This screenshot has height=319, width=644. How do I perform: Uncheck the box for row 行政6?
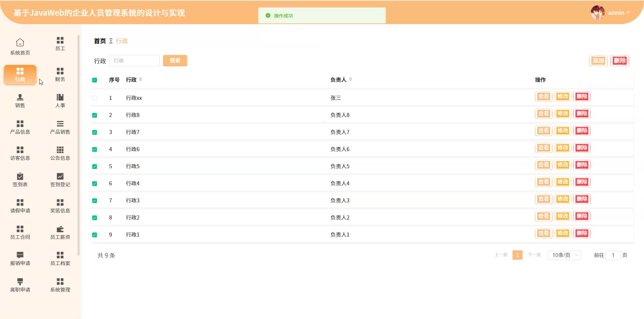point(95,149)
